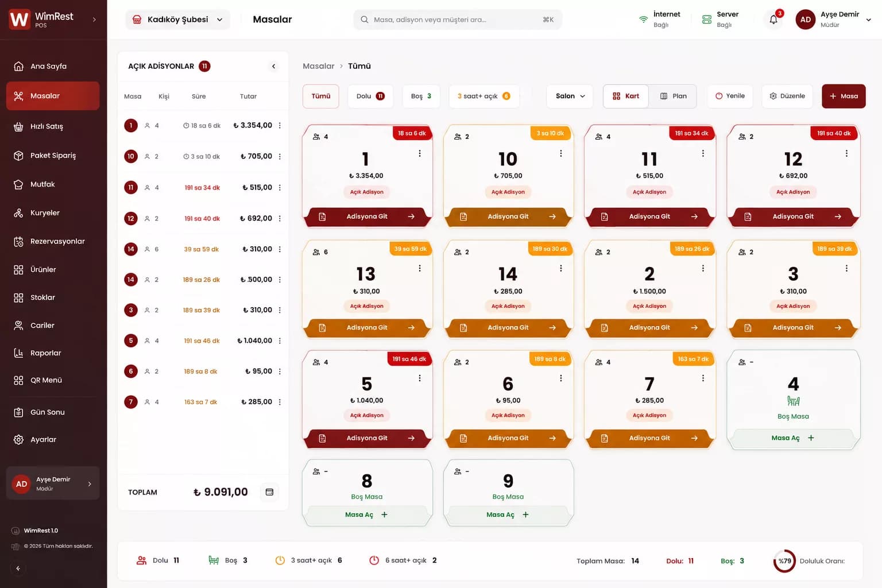Click the Yenile refresh button
882x588 pixels.
[730, 96]
